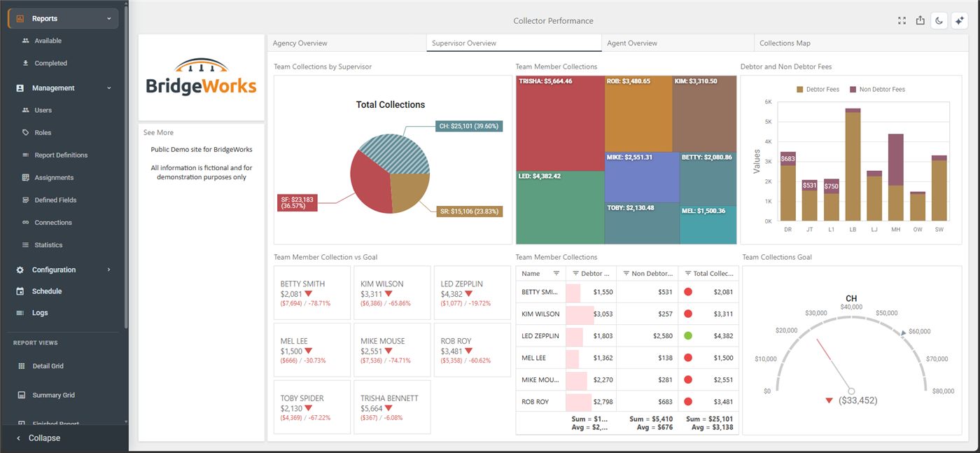Image resolution: width=980 pixels, height=453 pixels.
Task: Open the Collections Map tab
Action: pyautogui.click(x=860, y=43)
